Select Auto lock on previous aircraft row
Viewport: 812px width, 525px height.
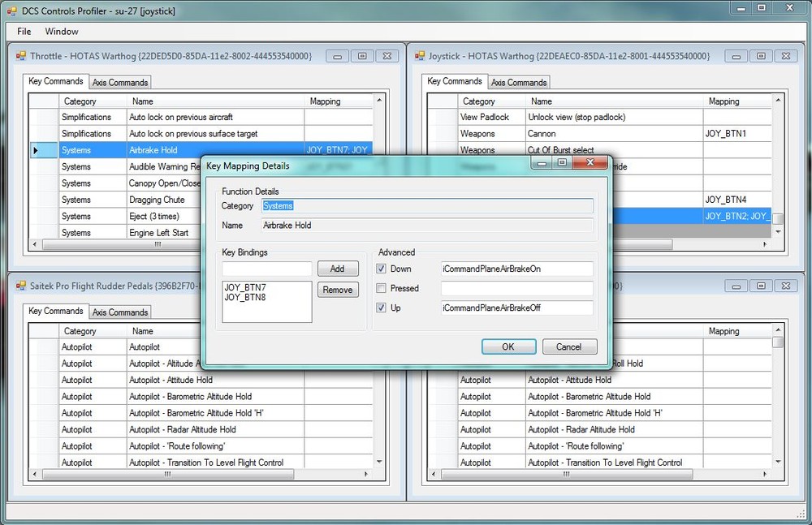tap(201, 117)
